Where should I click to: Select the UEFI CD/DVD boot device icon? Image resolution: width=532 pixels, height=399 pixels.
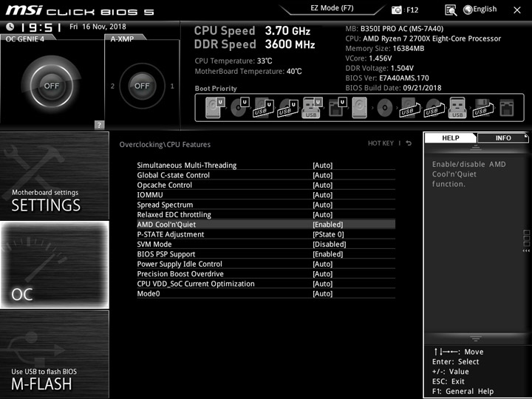point(240,108)
